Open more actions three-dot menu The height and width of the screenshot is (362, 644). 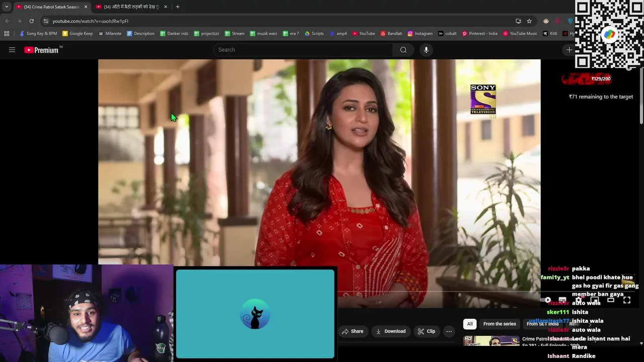coord(449,331)
